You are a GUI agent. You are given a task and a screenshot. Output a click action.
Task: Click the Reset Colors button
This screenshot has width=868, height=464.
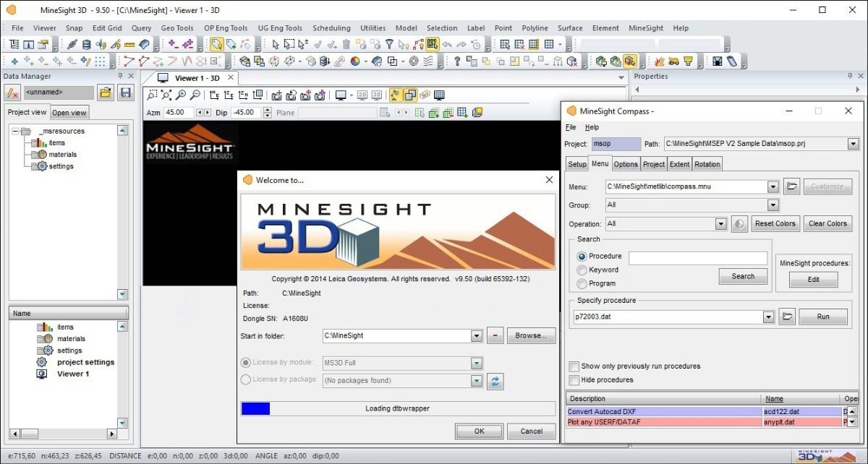[775, 224]
